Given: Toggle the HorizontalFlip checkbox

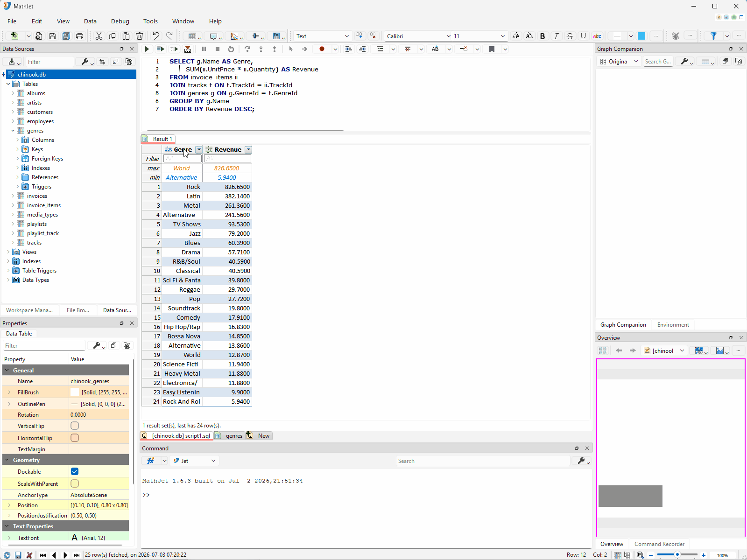Looking at the screenshot, I should (75, 438).
